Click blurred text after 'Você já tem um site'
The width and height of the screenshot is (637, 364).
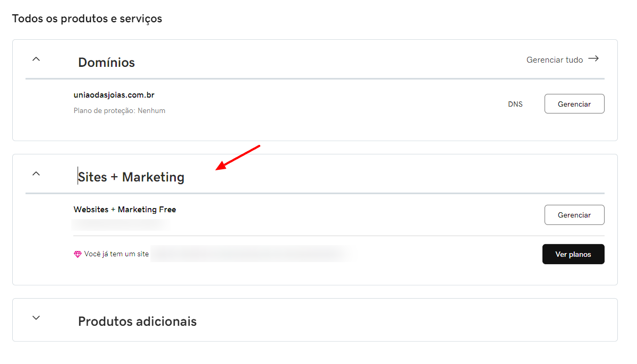(x=250, y=254)
